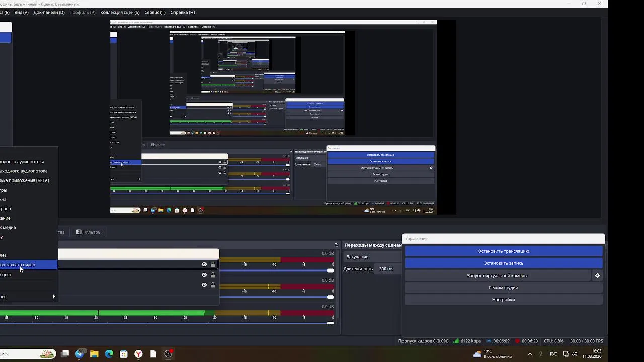This screenshot has width=644, height=362.
Task: Choose the цвет entry in the context menu
Action: coord(29,275)
